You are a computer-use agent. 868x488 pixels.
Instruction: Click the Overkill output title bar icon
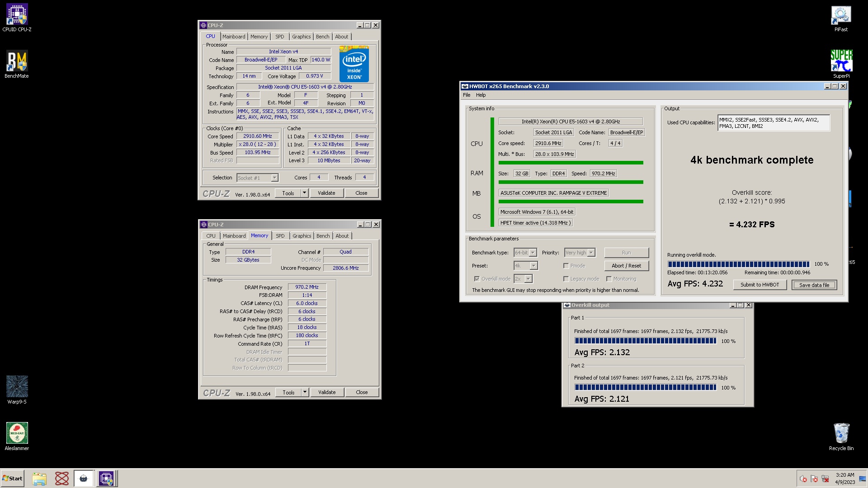pos(567,305)
